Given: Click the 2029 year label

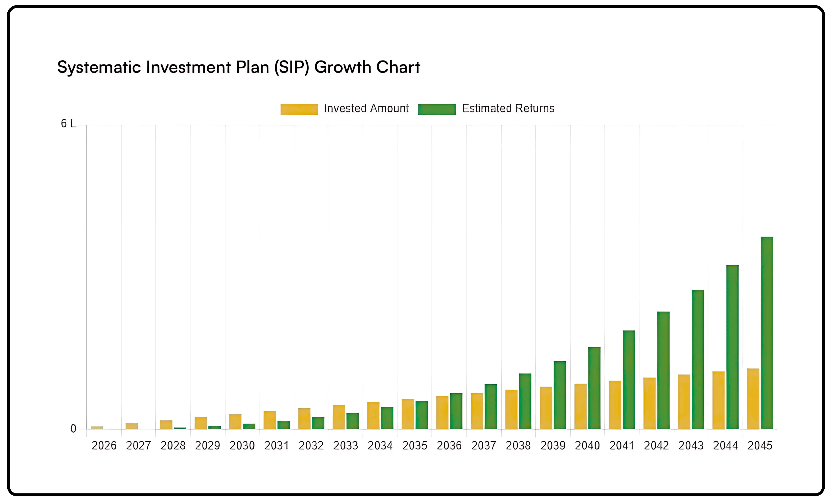Looking at the screenshot, I should tap(207, 446).
